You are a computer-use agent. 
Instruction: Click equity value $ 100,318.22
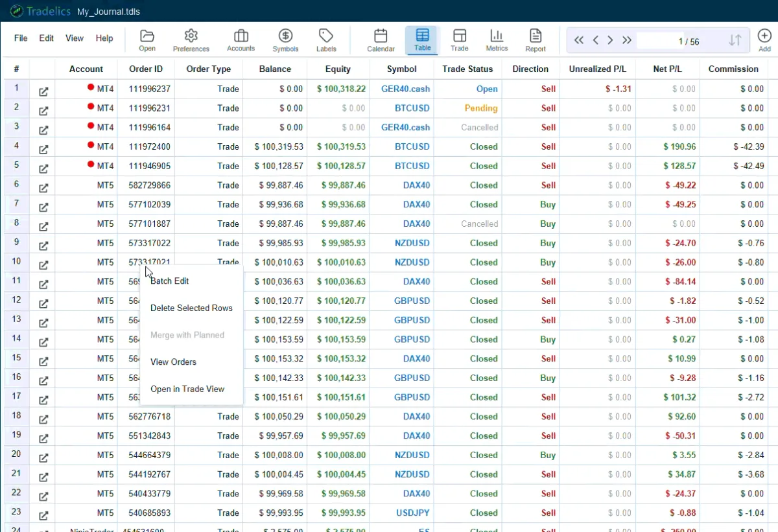[x=341, y=89]
